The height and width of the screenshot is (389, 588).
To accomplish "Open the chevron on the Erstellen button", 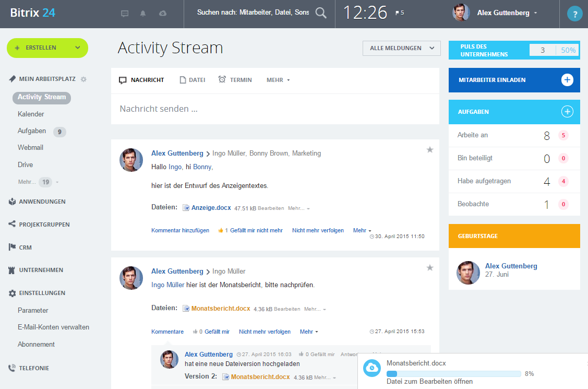I will [x=78, y=48].
